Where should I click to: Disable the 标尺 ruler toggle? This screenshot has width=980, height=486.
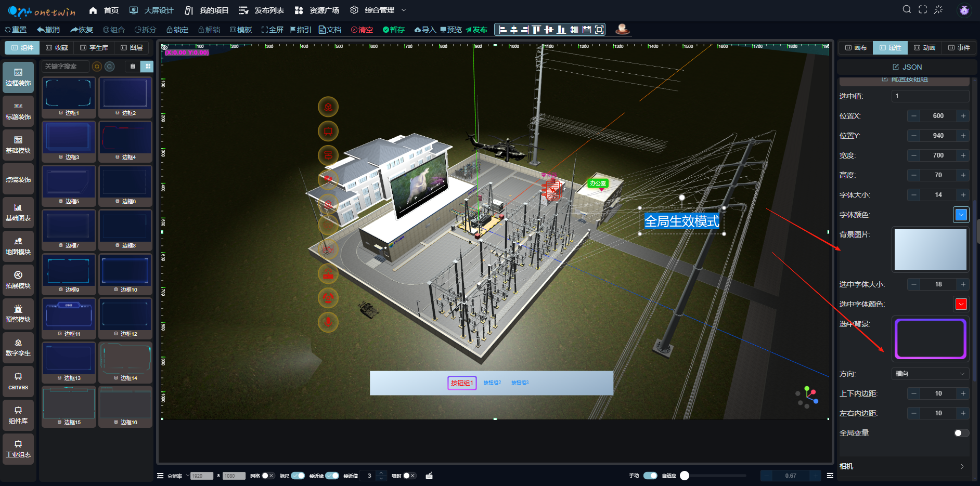[298, 476]
